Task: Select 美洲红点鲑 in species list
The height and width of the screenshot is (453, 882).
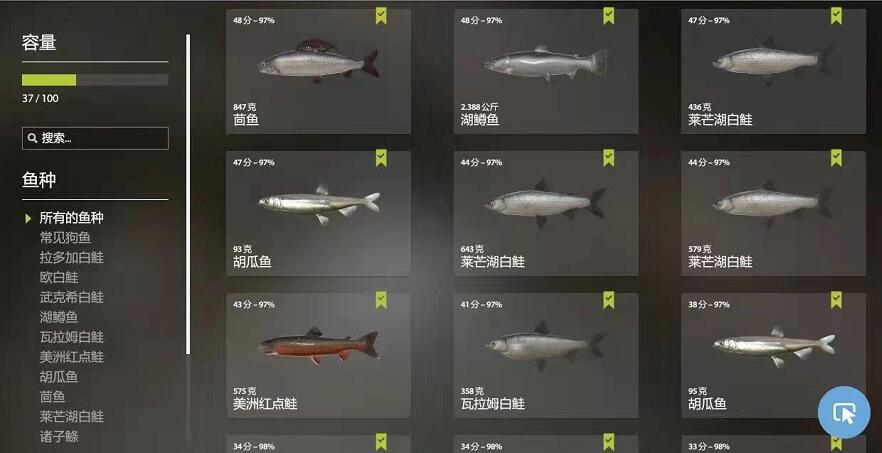Action: coord(71,357)
